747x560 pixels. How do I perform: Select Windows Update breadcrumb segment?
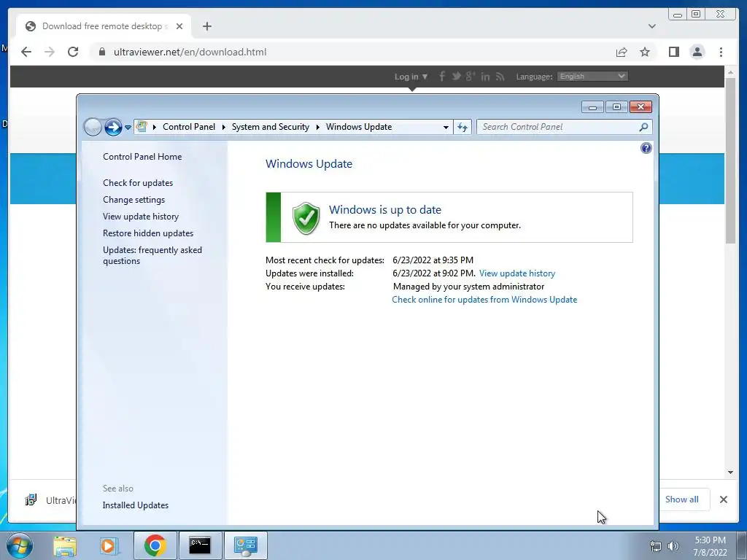359,127
